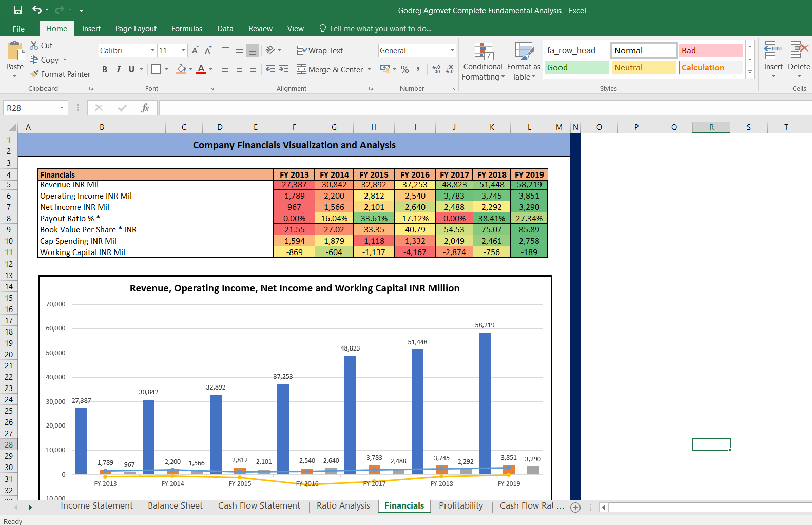This screenshot has height=525, width=812.
Task: Align text to middle of cell
Action: pos(239,50)
